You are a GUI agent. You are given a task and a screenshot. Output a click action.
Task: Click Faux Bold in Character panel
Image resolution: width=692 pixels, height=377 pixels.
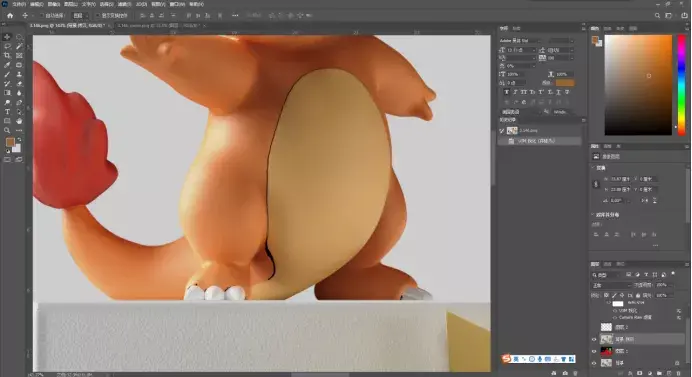[x=506, y=92]
